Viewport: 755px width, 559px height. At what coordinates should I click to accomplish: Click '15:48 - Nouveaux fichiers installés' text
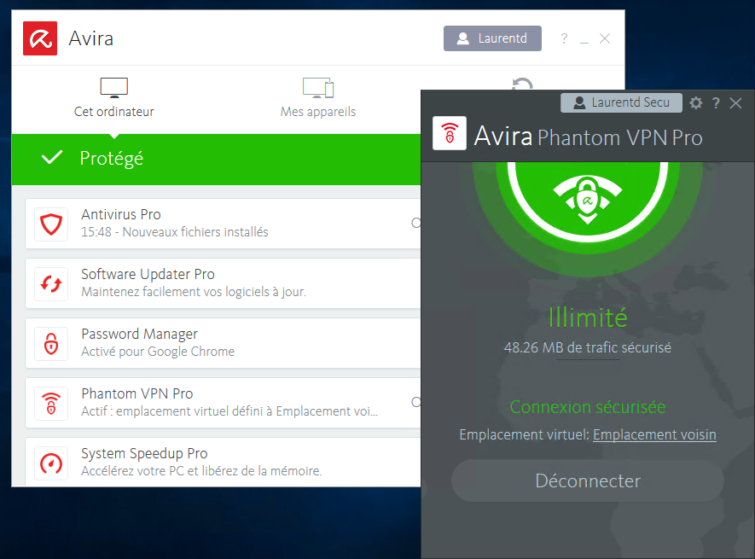tap(175, 232)
